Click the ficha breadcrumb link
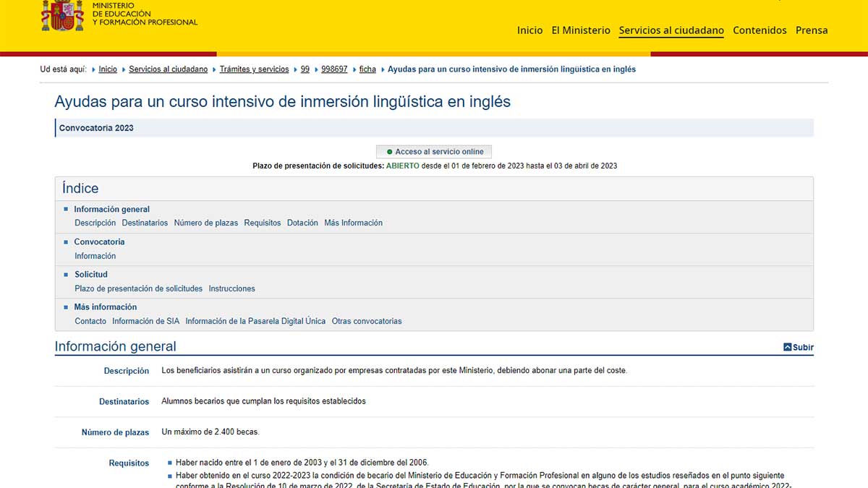 click(367, 69)
